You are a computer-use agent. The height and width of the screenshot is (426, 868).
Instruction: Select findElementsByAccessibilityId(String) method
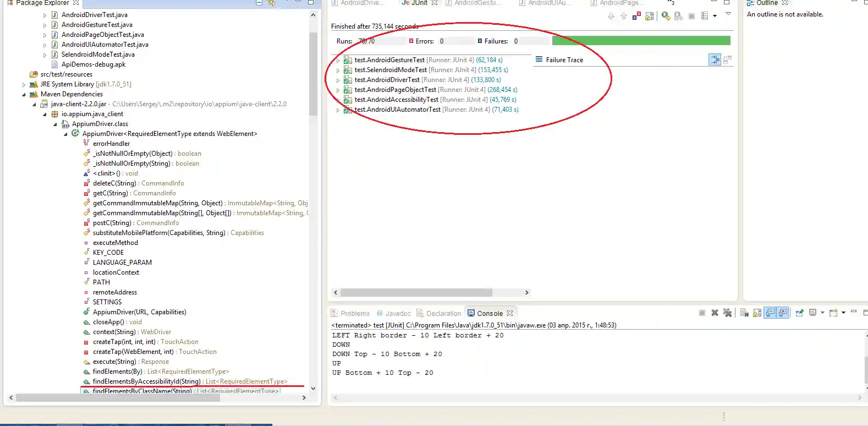(146, 381)
